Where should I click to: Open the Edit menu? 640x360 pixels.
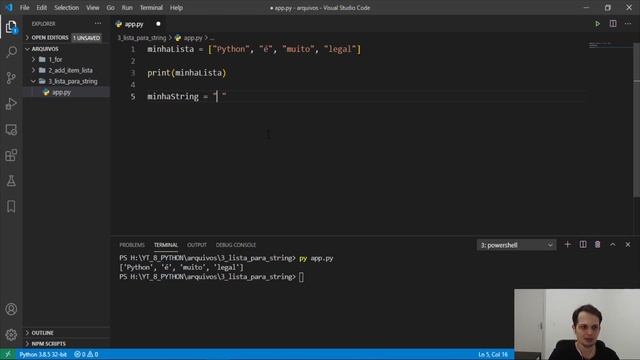[x=42, y=8]
